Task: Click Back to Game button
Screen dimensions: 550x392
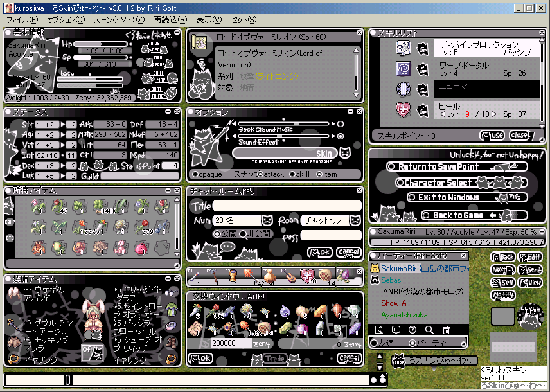Action: (474, 215)
